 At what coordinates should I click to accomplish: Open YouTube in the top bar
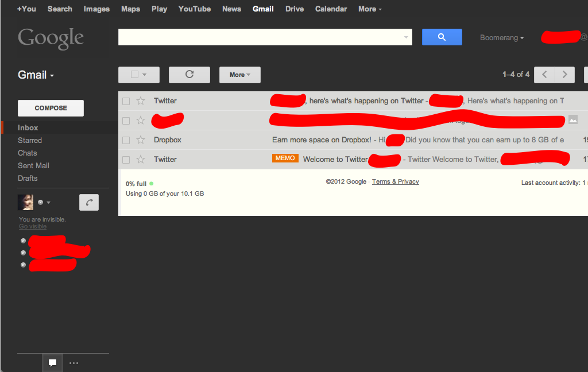195,9
